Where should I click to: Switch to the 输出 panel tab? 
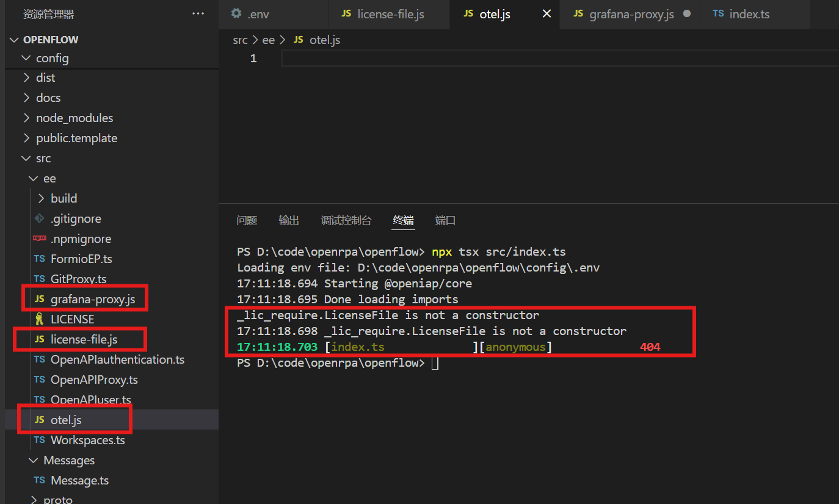pos(289,220)
